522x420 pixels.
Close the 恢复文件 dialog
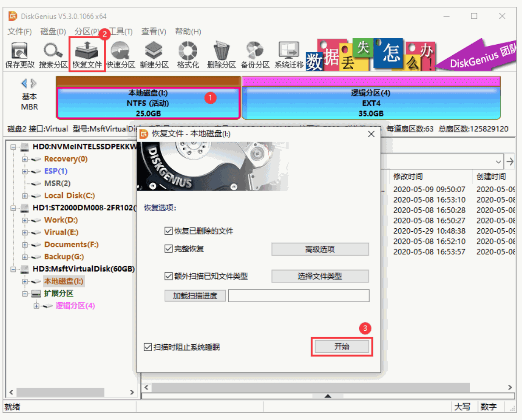[x=371, y=134]
